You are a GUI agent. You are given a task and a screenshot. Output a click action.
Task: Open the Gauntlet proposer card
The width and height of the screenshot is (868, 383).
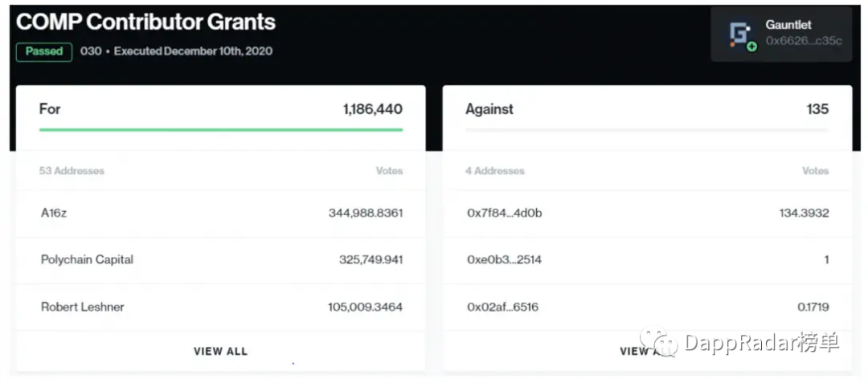coord(780,35)
